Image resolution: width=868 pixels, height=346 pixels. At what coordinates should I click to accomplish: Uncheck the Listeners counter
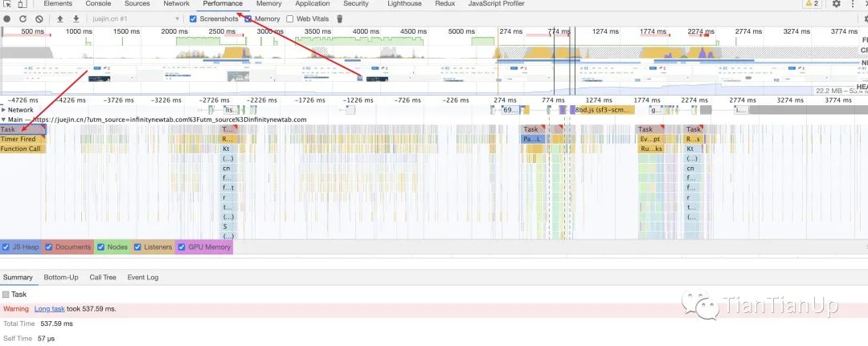[137, 247]
